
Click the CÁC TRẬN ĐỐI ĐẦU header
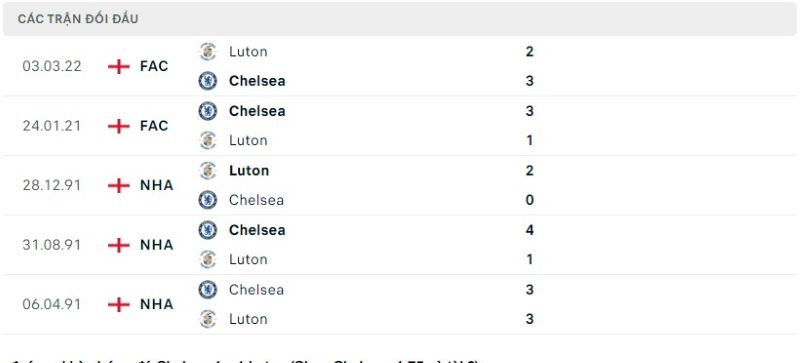78,19
